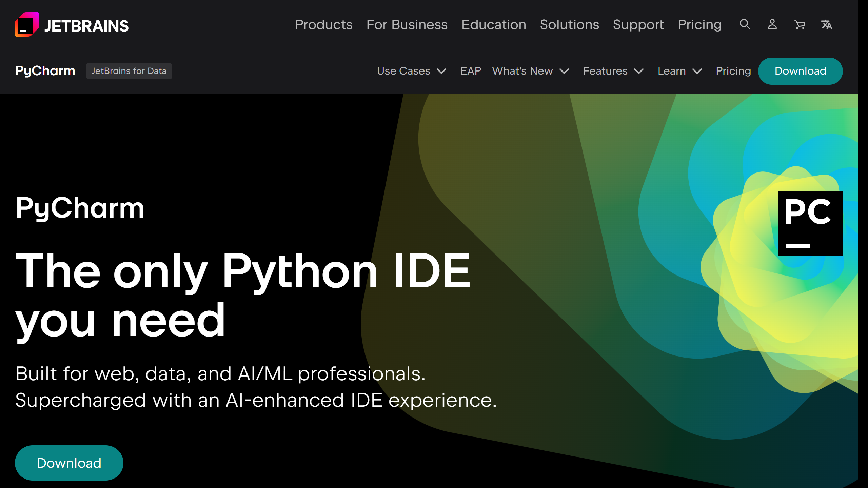Click the Download button in PyCharm navbar

[x=800, y=71]
